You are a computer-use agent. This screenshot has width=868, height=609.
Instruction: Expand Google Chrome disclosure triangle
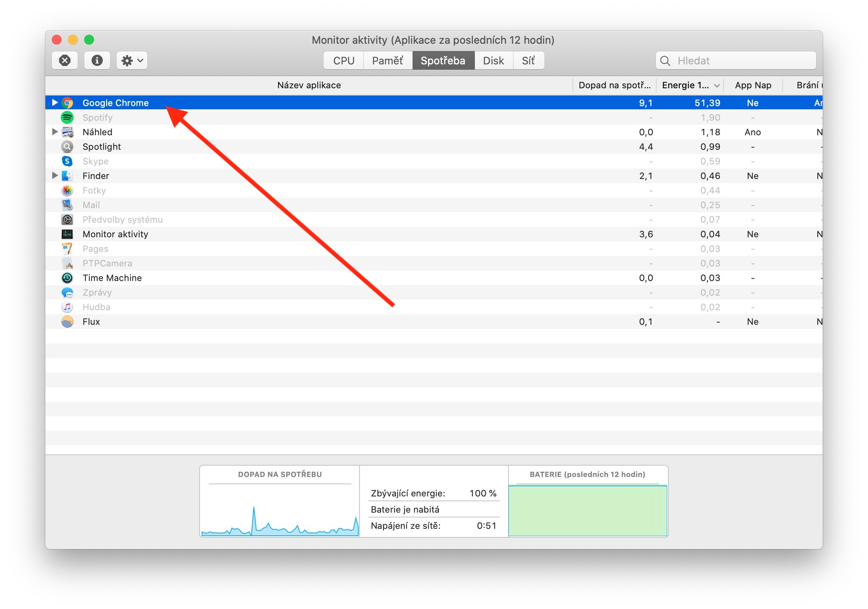(55, 103)
